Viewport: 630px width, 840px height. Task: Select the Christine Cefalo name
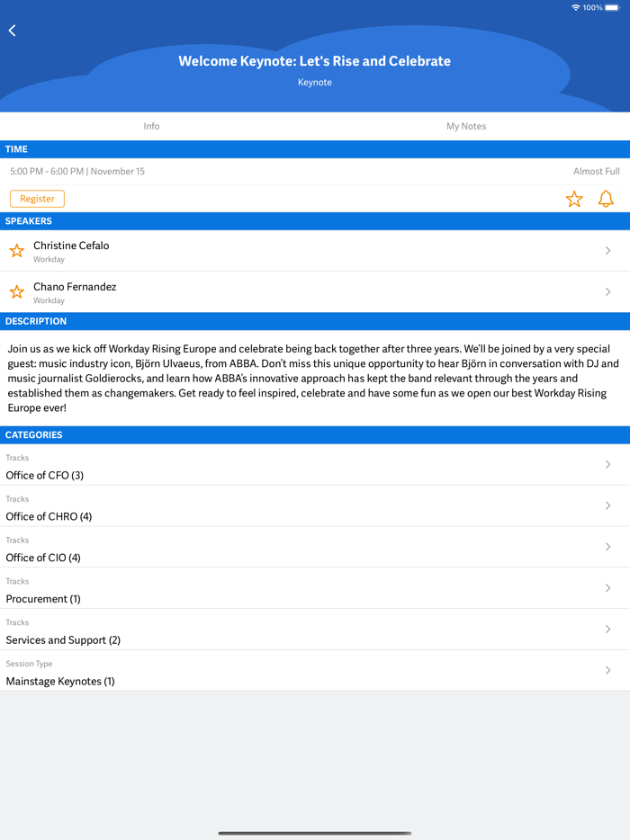pos(71,246)
